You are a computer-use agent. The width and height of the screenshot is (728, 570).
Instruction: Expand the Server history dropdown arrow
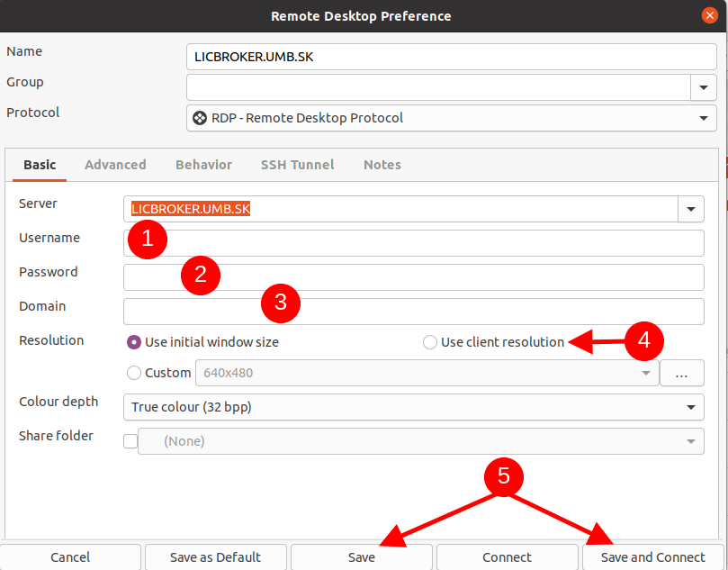[691, 209]
